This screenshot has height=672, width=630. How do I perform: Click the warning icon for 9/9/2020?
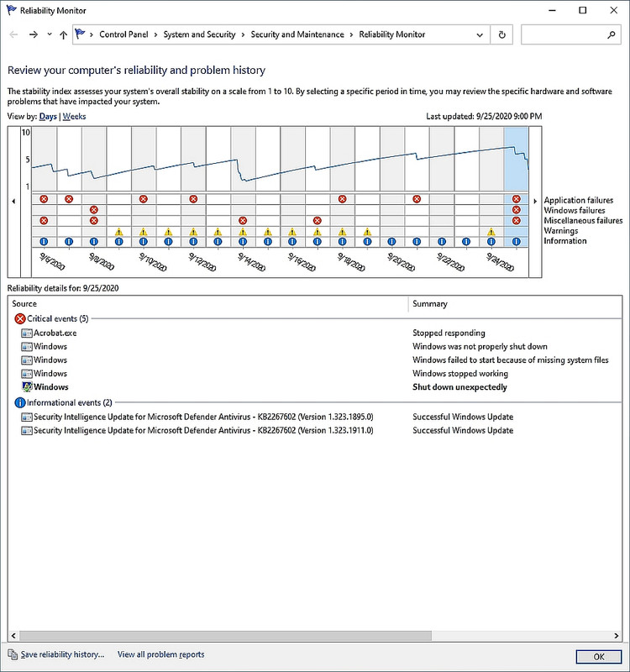118,232
